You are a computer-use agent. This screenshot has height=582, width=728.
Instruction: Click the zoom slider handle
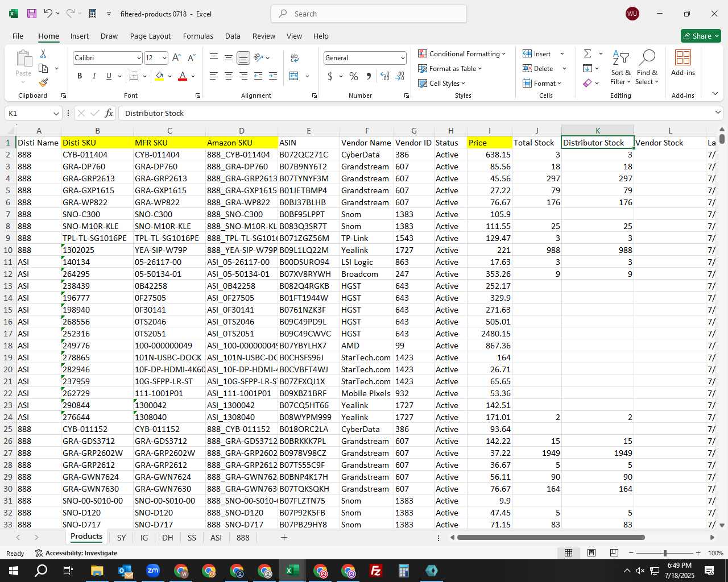[x=665, y=553]
